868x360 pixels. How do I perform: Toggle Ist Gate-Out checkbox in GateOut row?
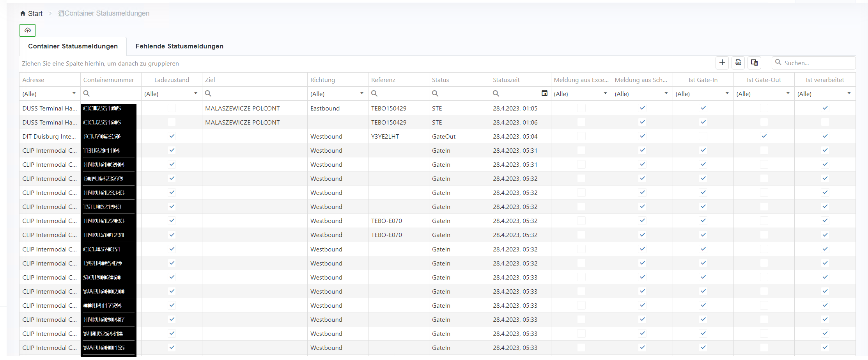[764, 136]
